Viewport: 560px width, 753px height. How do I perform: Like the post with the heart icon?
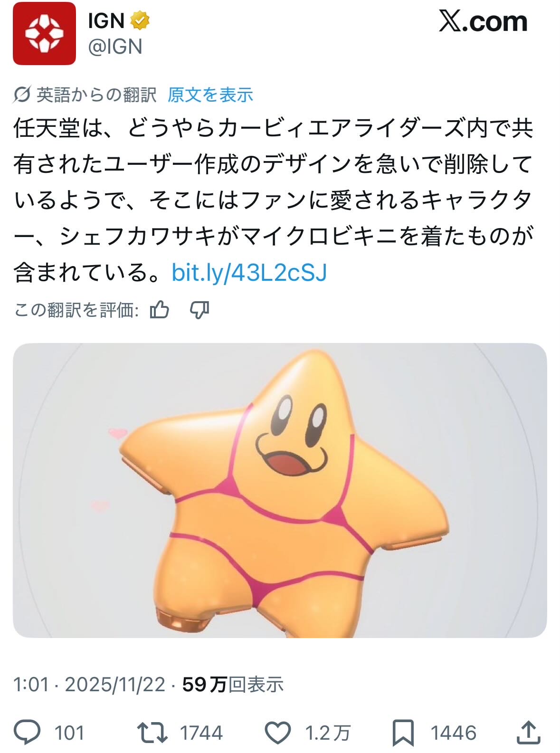tap(277, 732)
